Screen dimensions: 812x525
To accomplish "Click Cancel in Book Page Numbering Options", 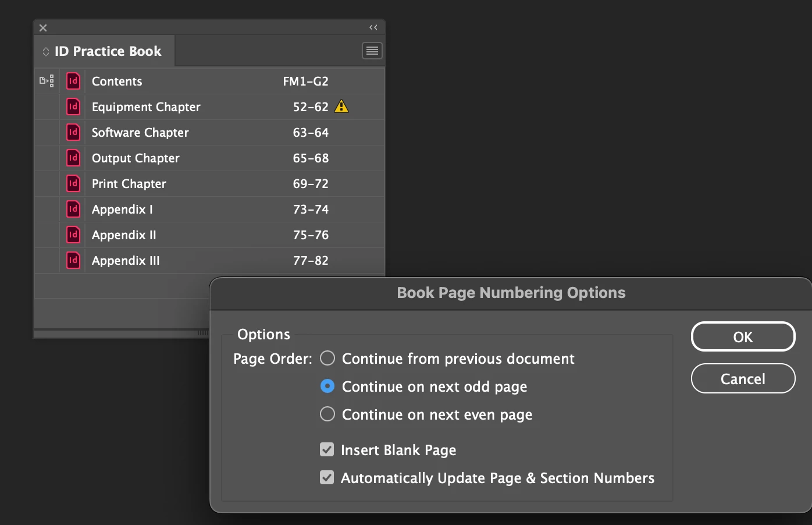I will pyautogui.click(x=743, y=378).
